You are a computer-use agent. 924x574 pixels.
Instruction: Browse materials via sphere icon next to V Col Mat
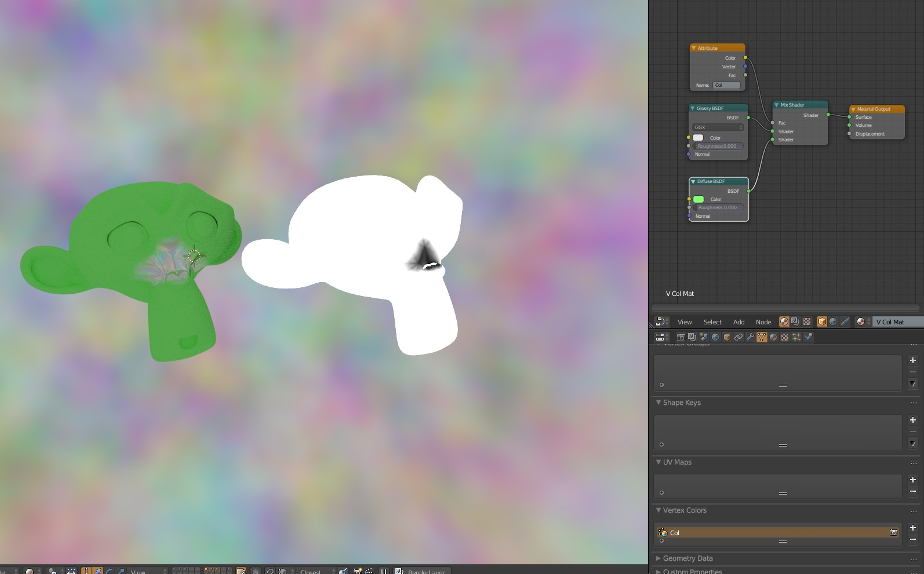tap(863, 321)
